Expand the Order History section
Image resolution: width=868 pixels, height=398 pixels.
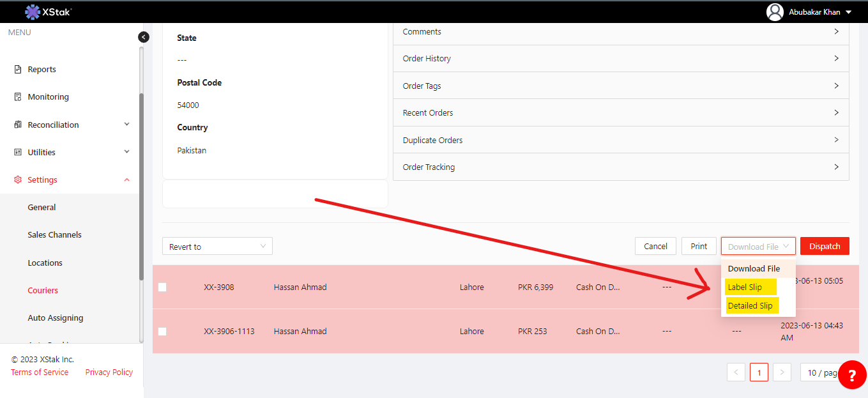[621, 59]
